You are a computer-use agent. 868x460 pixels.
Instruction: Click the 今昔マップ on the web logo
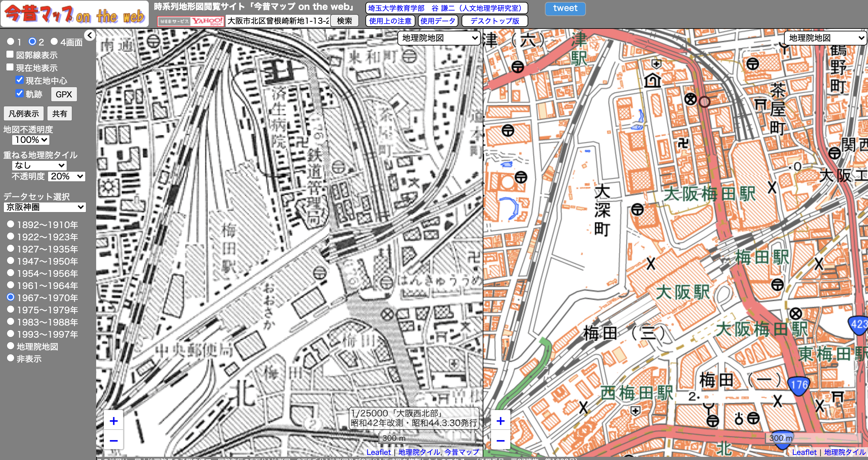tap(74, 14)
